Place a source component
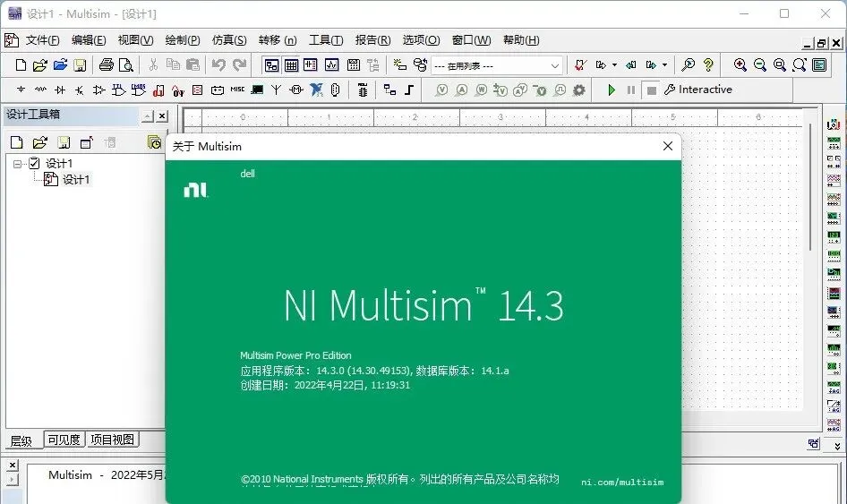Viewport: 847px width, 504px height. pos(21,90)
